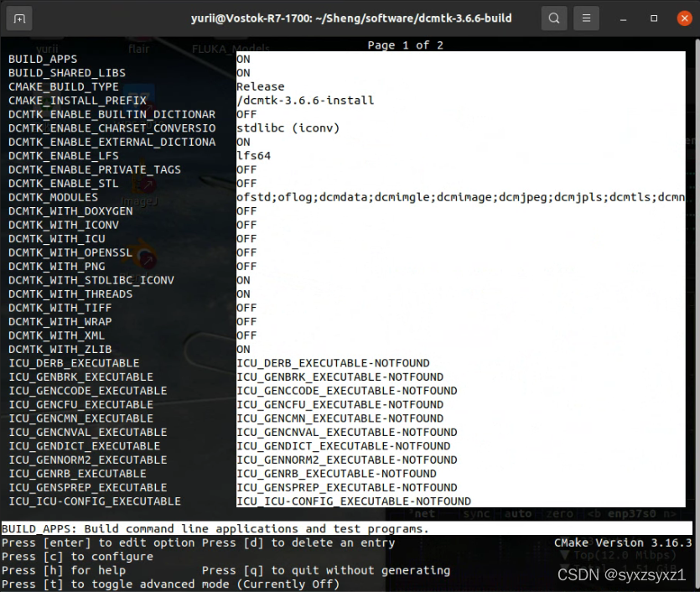Edit the DCMTK_MODULES ofstd;oflog value
700x592 pixels.
point(461,197)
